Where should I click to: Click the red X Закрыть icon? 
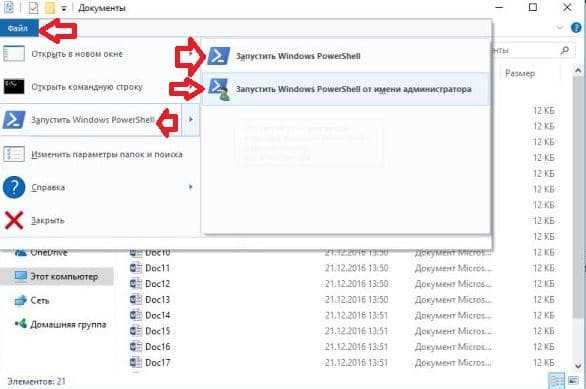(x=14, y=220)
